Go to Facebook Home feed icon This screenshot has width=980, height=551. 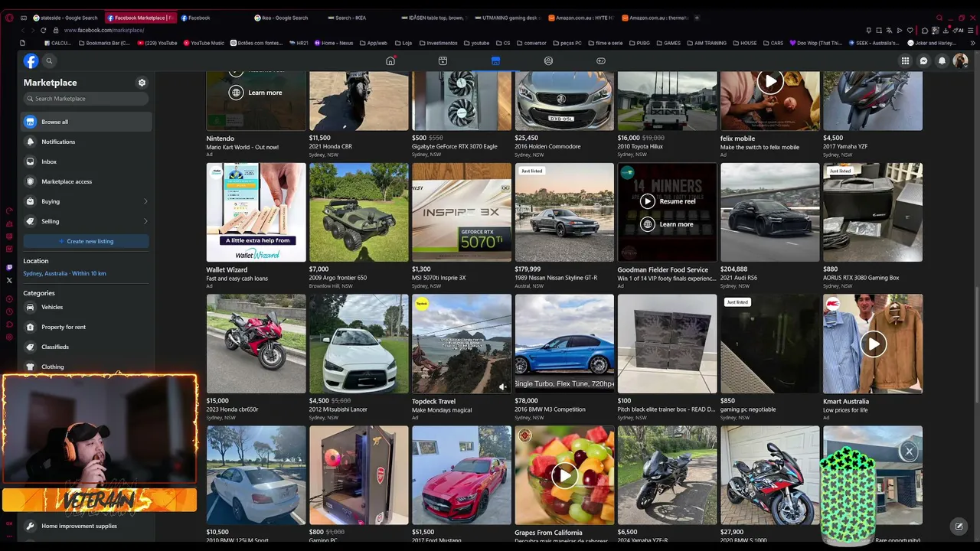pyautogui.click(x=390, y=60)
